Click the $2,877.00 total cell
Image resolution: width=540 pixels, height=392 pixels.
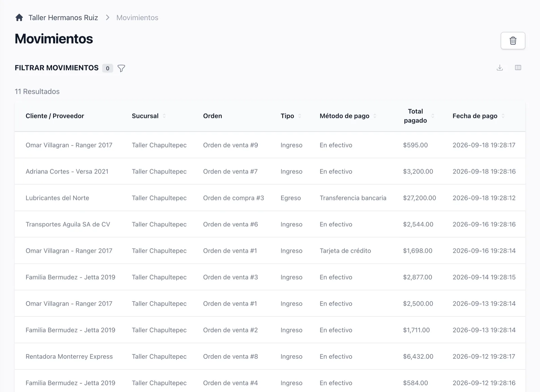(417, 277)
